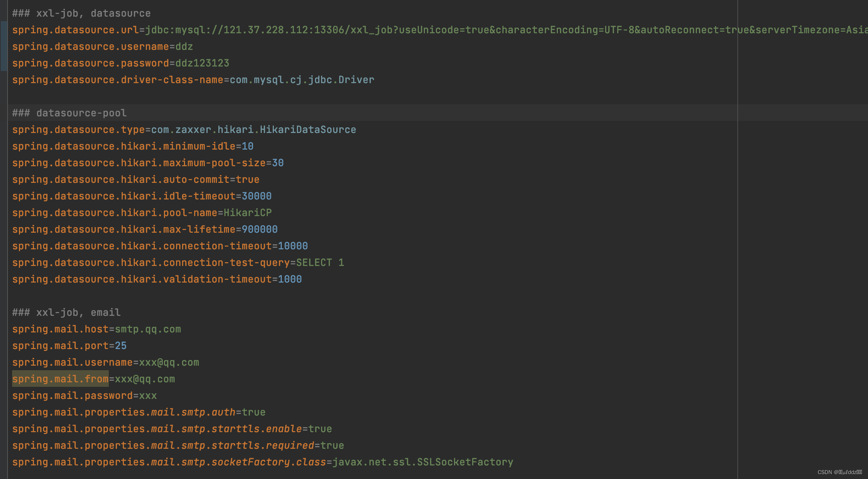The width and height of the screenshot is (868, 479).
Task: Click the mail.smtp.starttls.required line
Action: pos(178,446)
